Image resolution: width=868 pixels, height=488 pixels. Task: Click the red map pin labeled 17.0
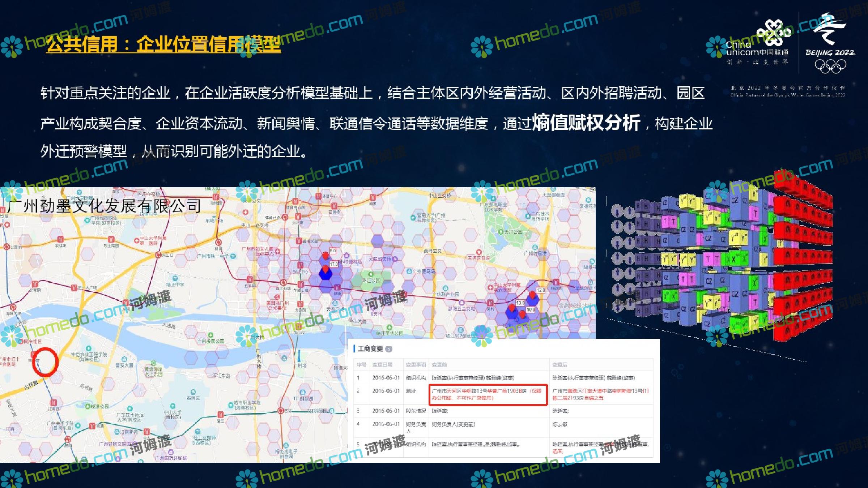tap(325, 269)
